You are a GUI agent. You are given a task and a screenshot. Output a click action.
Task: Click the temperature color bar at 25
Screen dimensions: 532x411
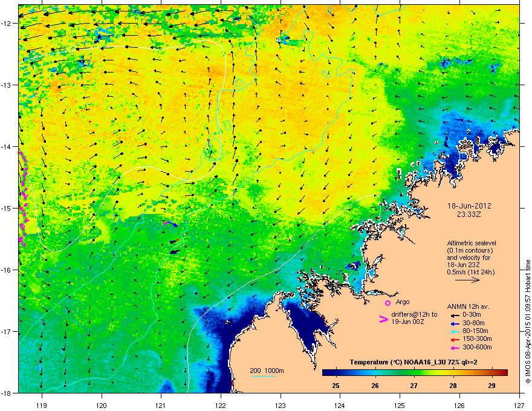point(336,373)
